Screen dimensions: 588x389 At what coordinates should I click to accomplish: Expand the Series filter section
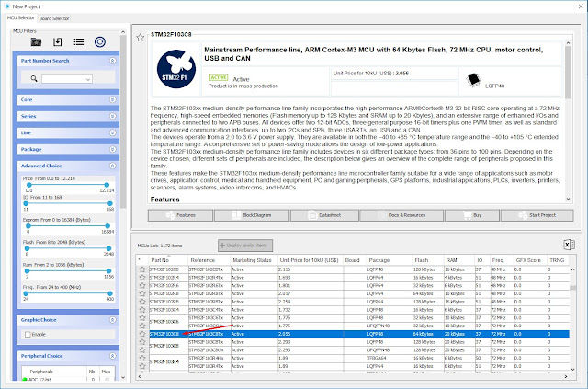click(x=112, y=116)
